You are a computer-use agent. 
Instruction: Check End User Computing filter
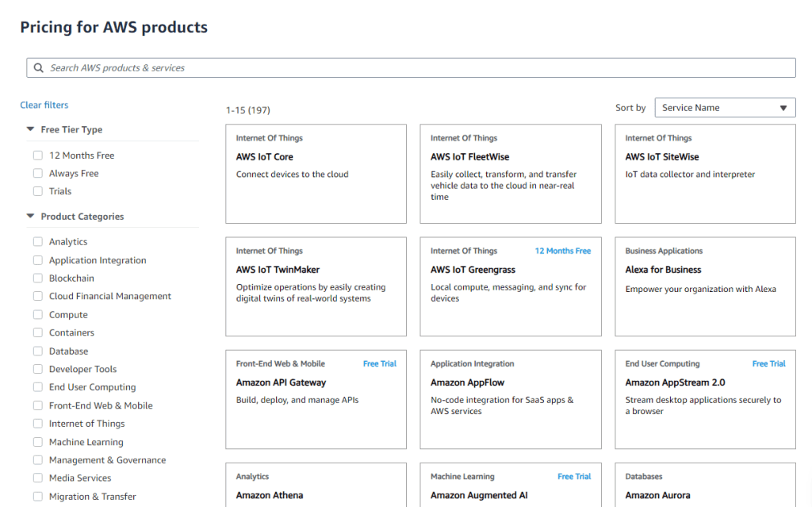38,387
